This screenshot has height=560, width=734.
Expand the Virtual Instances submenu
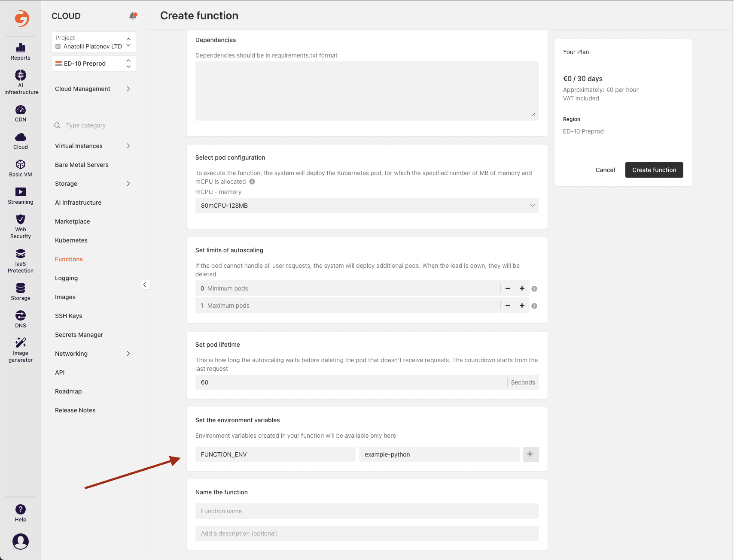93,146
